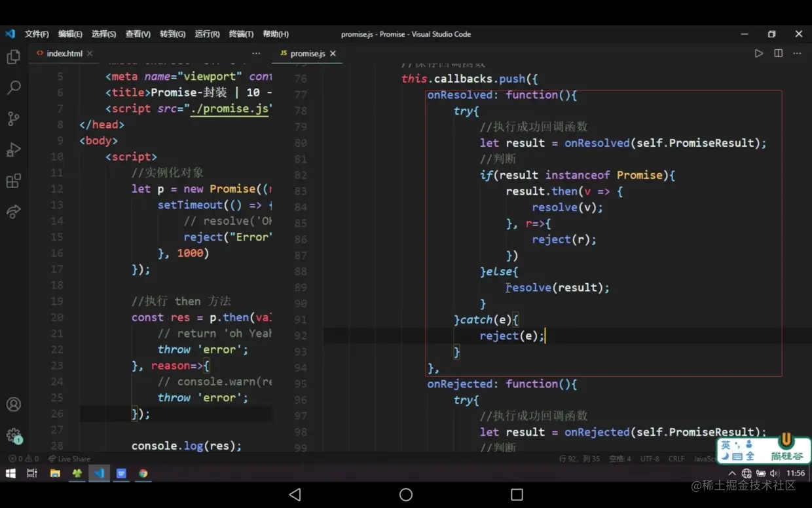Open the Extensions view in activity bar
The width and height of the screenshot is (812, 508).
pos(13,181)
